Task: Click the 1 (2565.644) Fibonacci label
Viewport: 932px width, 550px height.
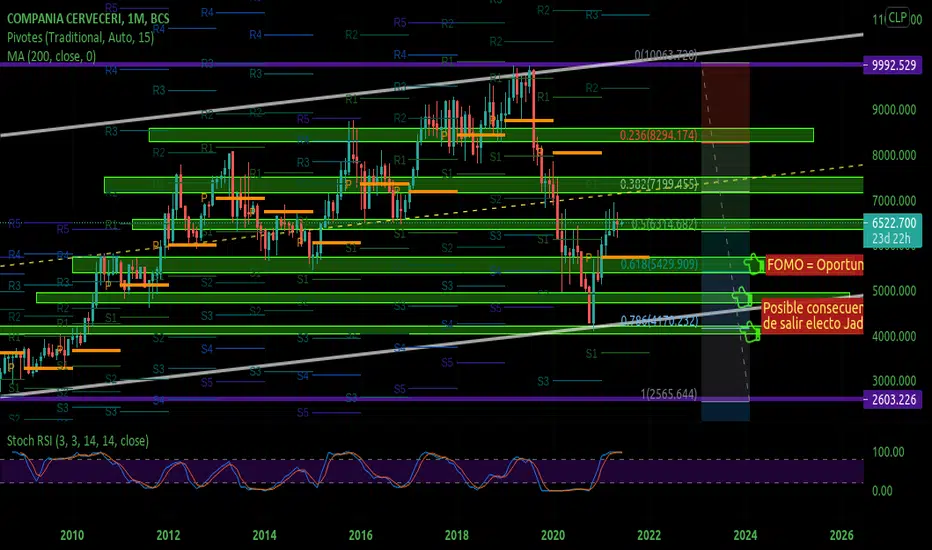Action: click(x=669, y=394)
